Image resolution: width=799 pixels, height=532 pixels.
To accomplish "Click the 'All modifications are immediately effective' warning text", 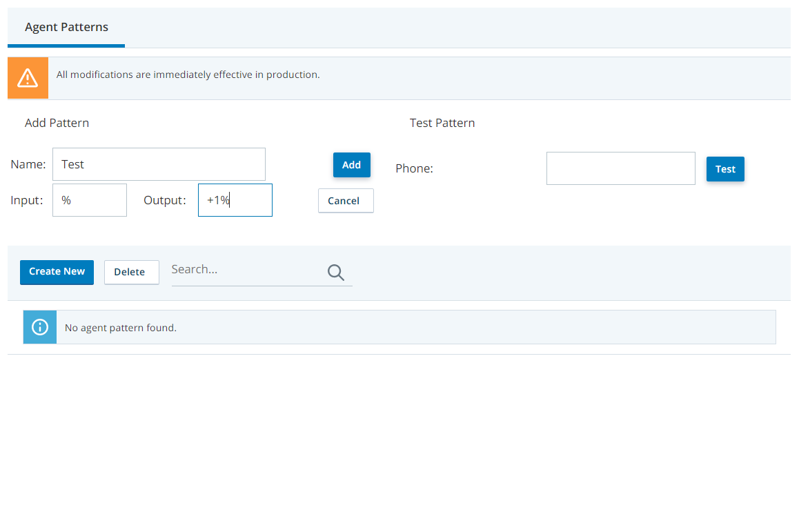I will 188,75.
